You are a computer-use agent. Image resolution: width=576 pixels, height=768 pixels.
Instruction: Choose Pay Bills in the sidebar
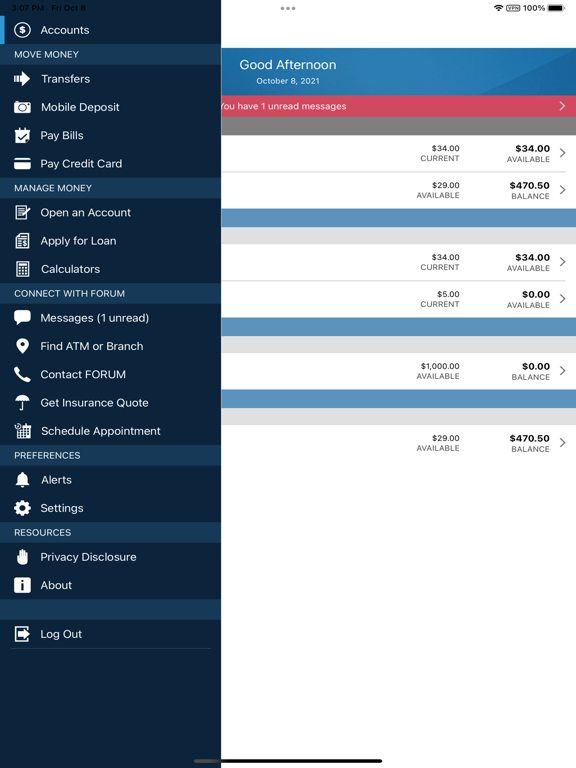point(110,136)
